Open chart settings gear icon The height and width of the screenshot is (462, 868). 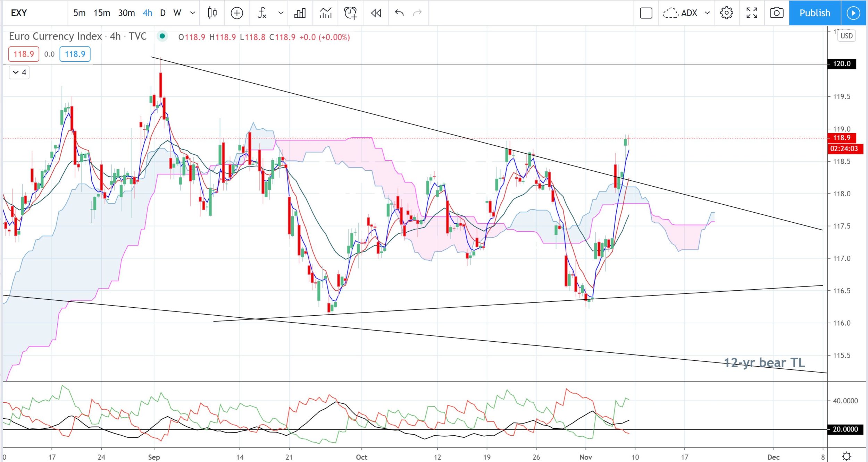726,13
